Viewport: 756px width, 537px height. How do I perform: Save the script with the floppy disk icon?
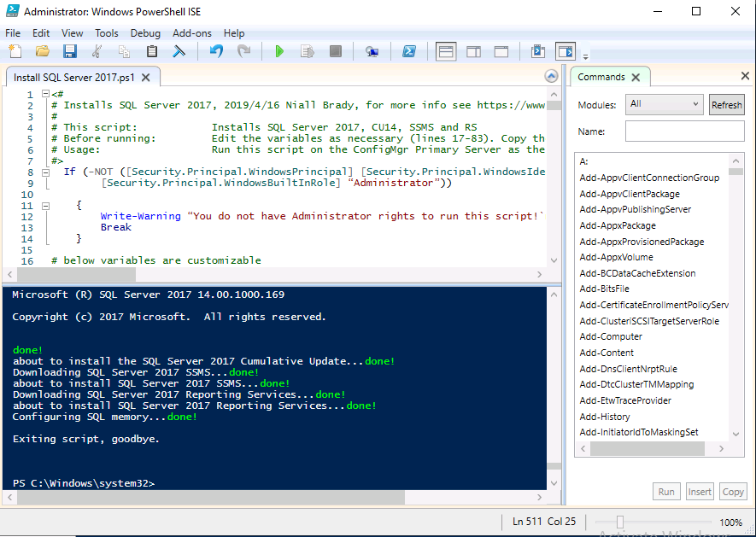pyautogui.click(x=70, y=51)
